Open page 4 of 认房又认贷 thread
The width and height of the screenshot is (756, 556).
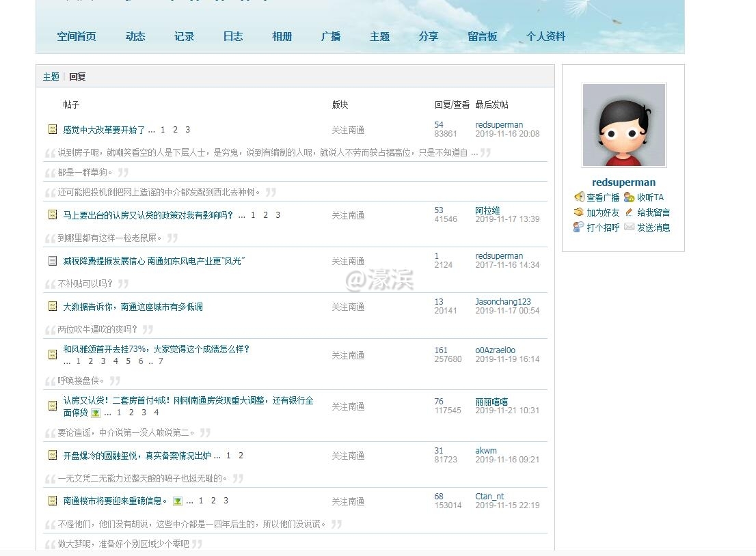click(157, 413)
